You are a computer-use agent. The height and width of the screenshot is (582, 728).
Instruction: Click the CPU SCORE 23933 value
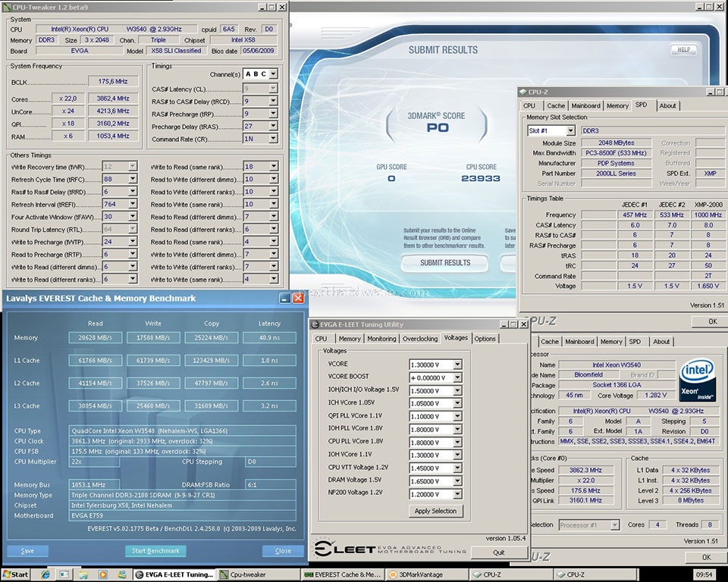pyautogui.click(x=481, y=179)
